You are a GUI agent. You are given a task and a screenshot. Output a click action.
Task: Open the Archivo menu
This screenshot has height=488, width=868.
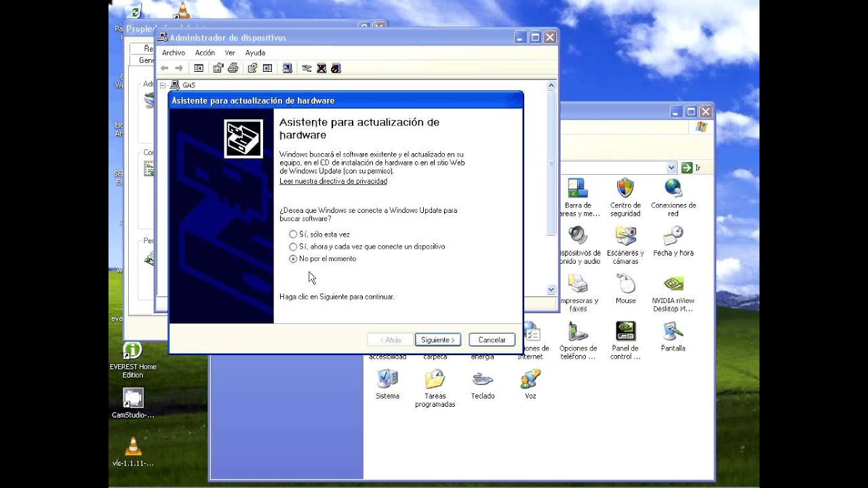tap(174, 52)
